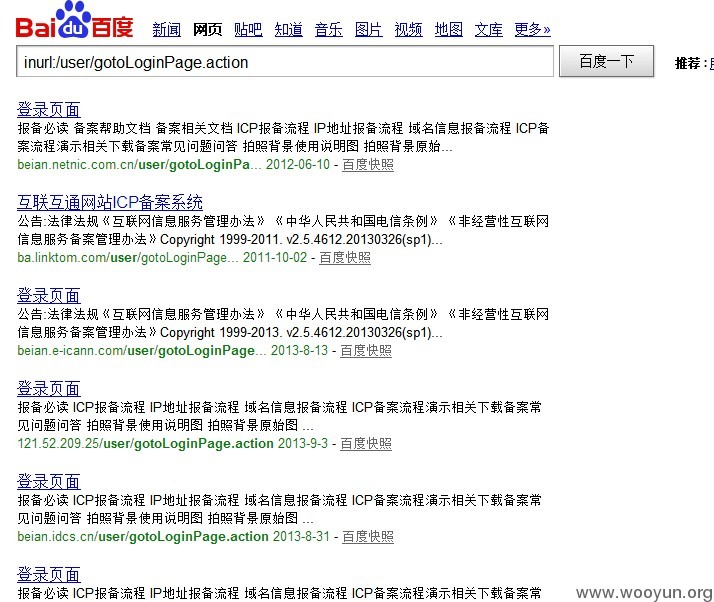Image resolution: width=714 pixels, height=602 pixels.
Task: Click the date 2012-06-10
Action: pyautogui.click(x=298, y=164)
